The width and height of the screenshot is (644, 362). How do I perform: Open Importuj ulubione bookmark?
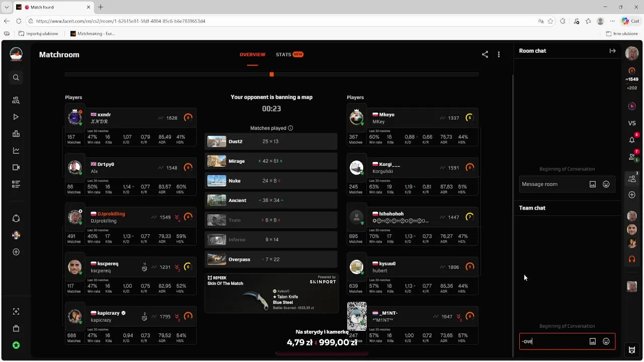(38, 34)
